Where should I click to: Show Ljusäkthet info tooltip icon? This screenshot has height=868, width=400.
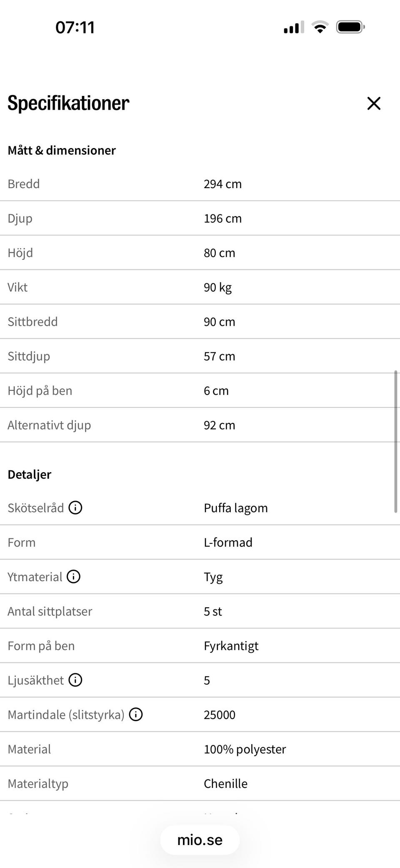click(75, 680)
